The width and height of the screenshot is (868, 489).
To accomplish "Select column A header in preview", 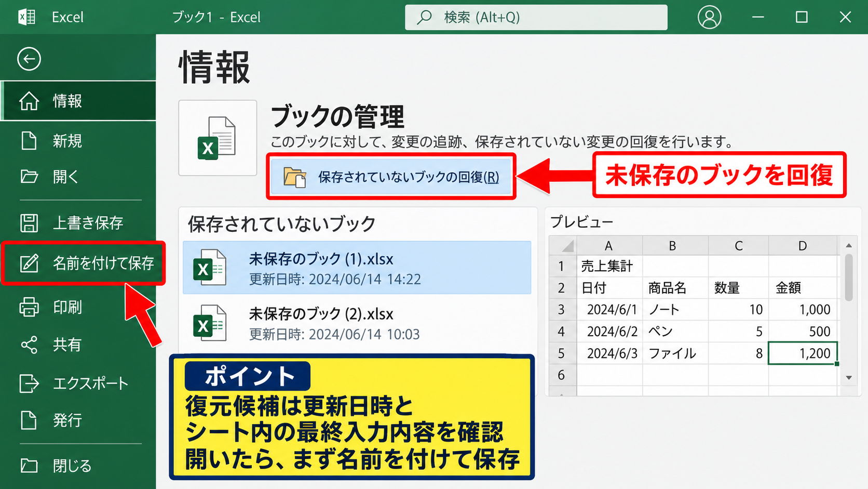I will click(x=609, y=245).
